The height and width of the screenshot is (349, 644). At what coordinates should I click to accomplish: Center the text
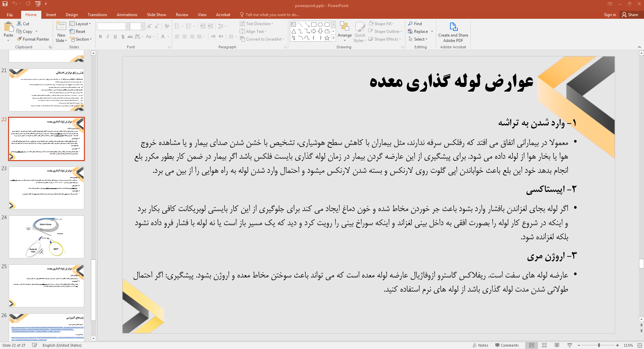(185, 37)
